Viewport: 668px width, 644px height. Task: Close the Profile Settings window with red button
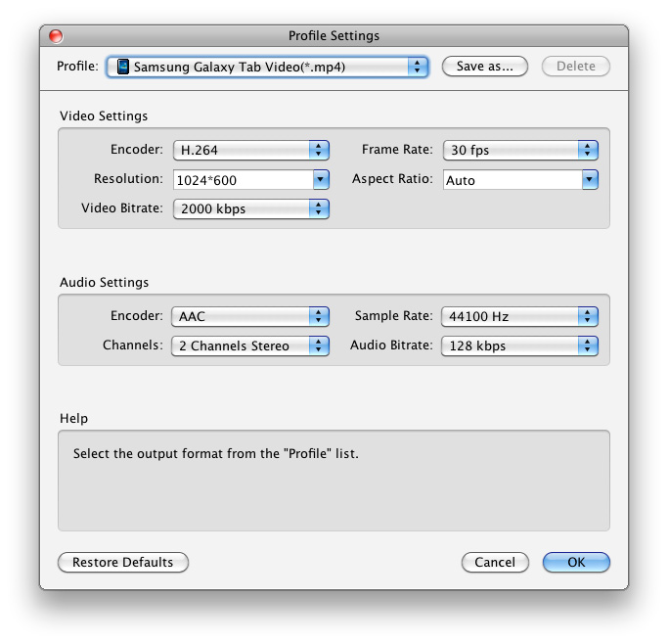[56, 36]
